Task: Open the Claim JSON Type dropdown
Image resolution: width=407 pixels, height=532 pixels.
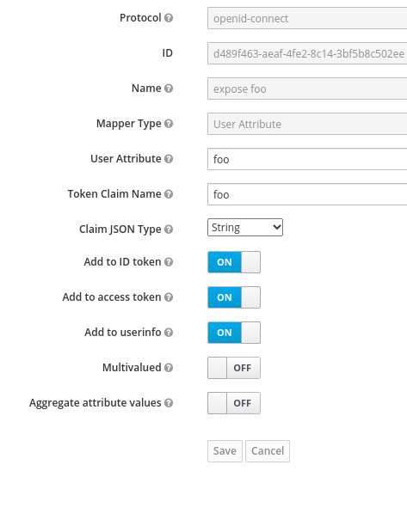Action: click(x=245, y=227)
